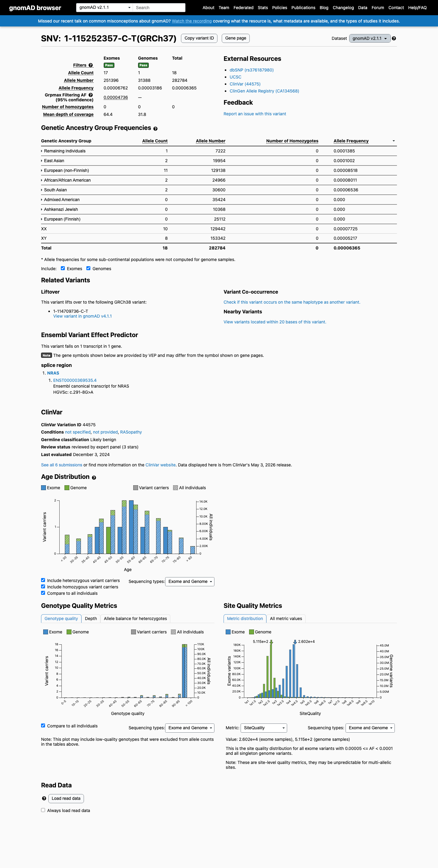438x868 pixels.
Task: Switch to the All metric values tab
Action: (286, 618)
